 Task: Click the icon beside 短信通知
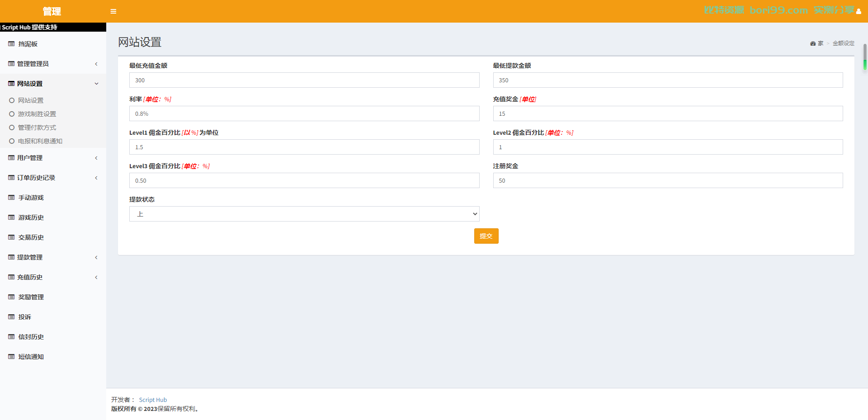(11, 357)
